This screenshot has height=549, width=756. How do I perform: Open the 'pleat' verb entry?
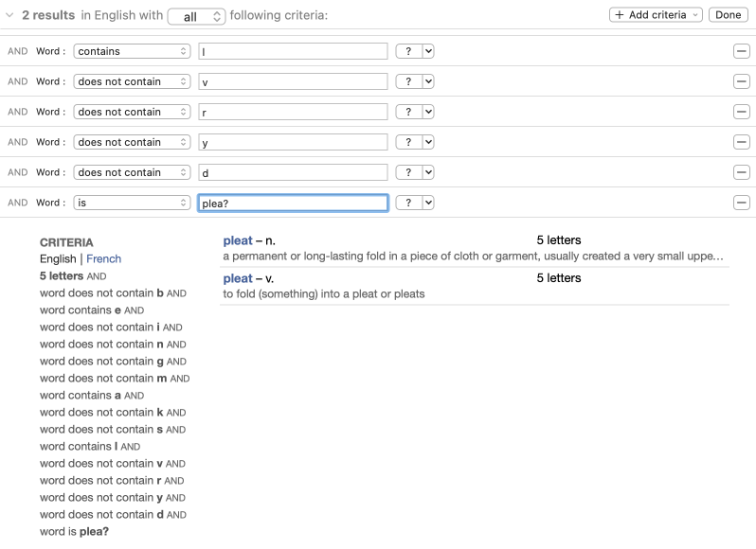pos(238,278)
